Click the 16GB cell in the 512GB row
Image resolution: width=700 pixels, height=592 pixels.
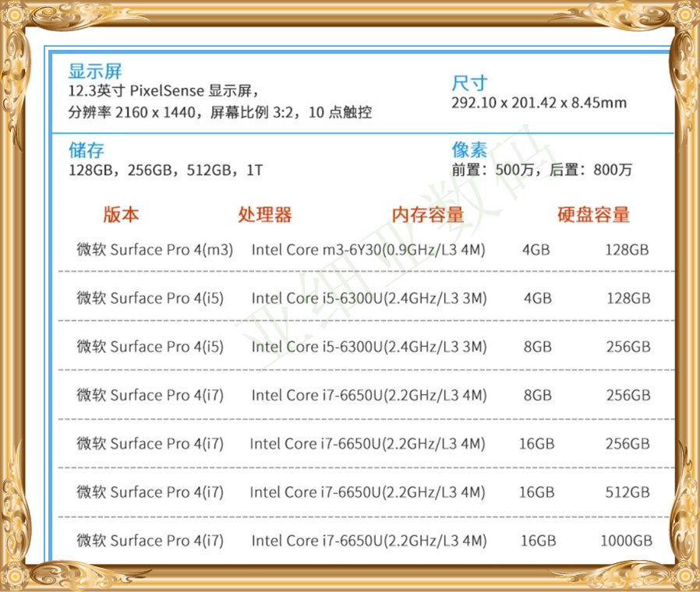click(x=536, y=492)
